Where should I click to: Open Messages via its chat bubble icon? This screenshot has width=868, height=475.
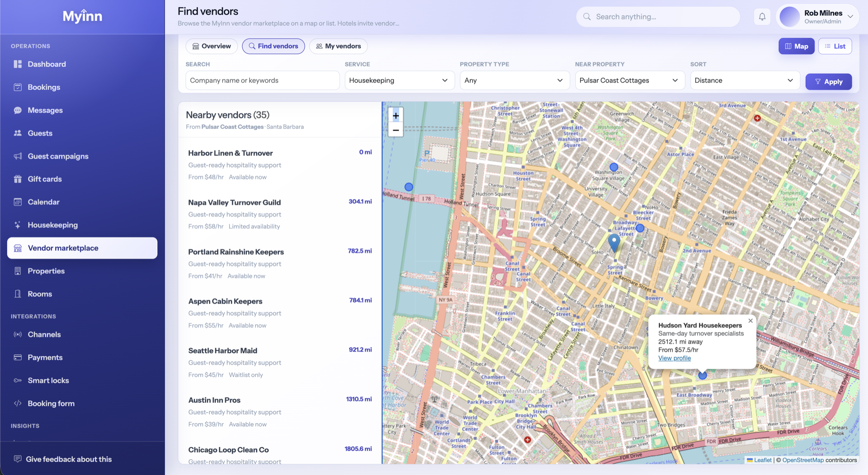(x=18, y=110)
